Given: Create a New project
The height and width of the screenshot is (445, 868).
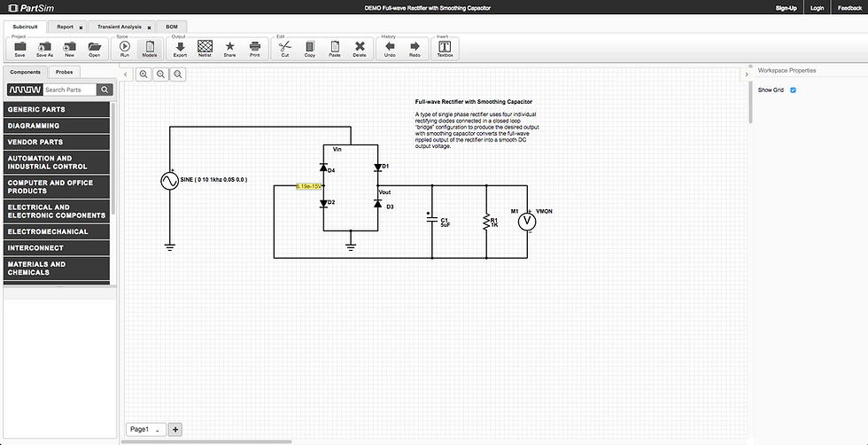Looking at the screenshot, I should [x=70, y=49].
